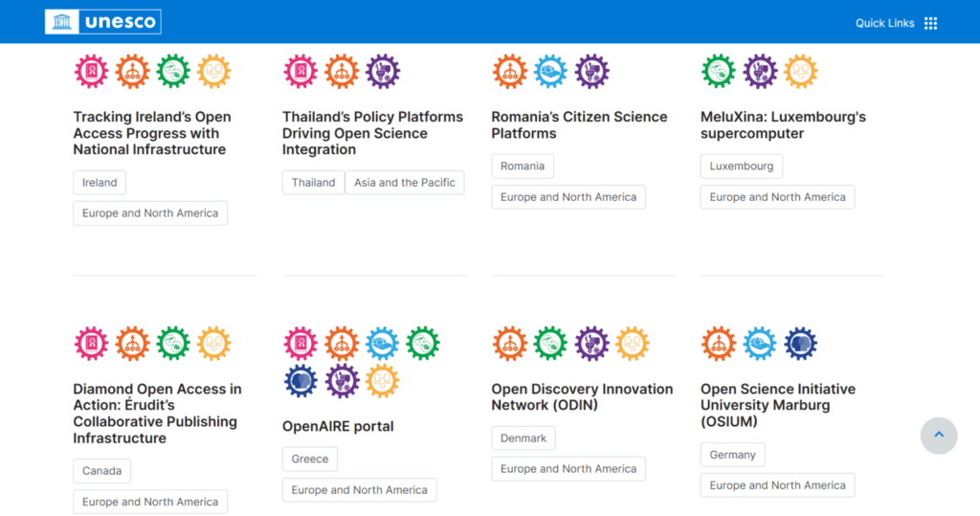Viewport: 980px width, 516px height.
Task: Select the dark blue gear icon on OSIUM card
Action: [801, 344]
